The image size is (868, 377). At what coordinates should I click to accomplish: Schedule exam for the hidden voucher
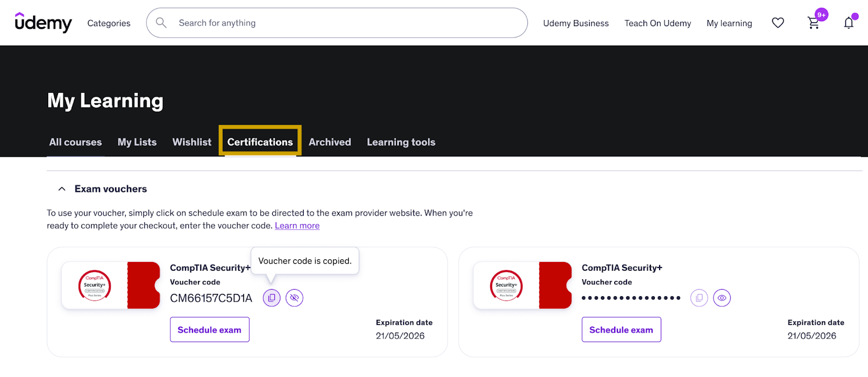pos(621,330)
